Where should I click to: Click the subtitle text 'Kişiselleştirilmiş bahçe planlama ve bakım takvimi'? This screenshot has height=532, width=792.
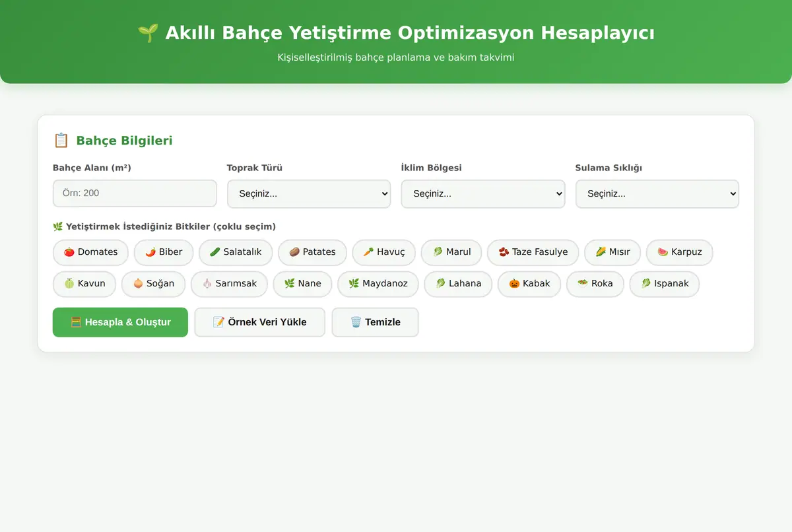(396, 57)
